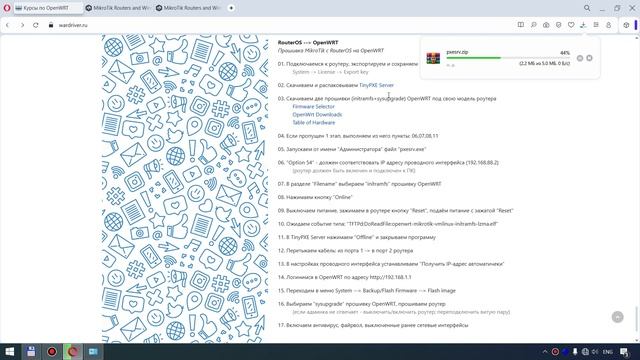Open the Firmware Selector link
Viewport: 640px width, 360px height.
(313, 107)
